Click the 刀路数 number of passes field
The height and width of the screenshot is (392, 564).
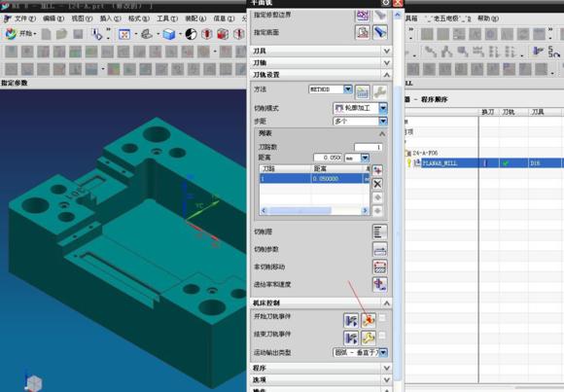point(369,147)
